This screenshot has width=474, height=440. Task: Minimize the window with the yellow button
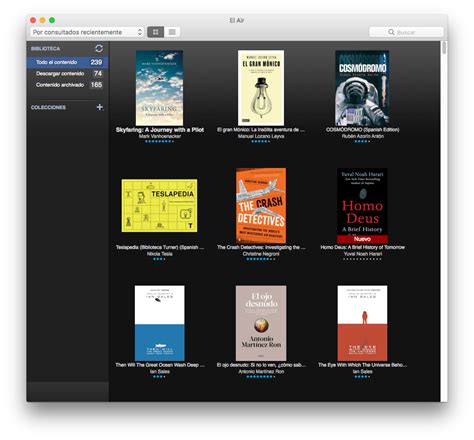tap(42, 20)
